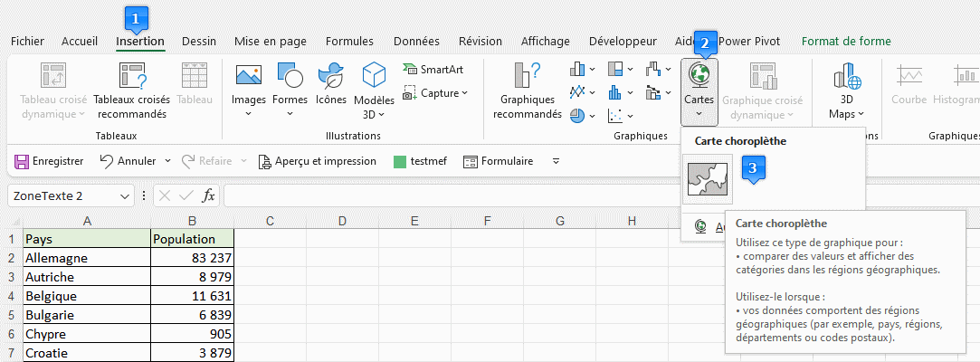Insert a SmartArt graphic
The height and width of the screenshot is (362, 980).
[433, 69]
